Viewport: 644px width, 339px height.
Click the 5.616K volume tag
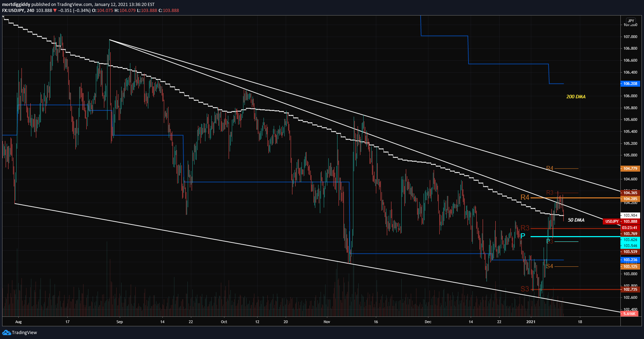click(629, 314)
